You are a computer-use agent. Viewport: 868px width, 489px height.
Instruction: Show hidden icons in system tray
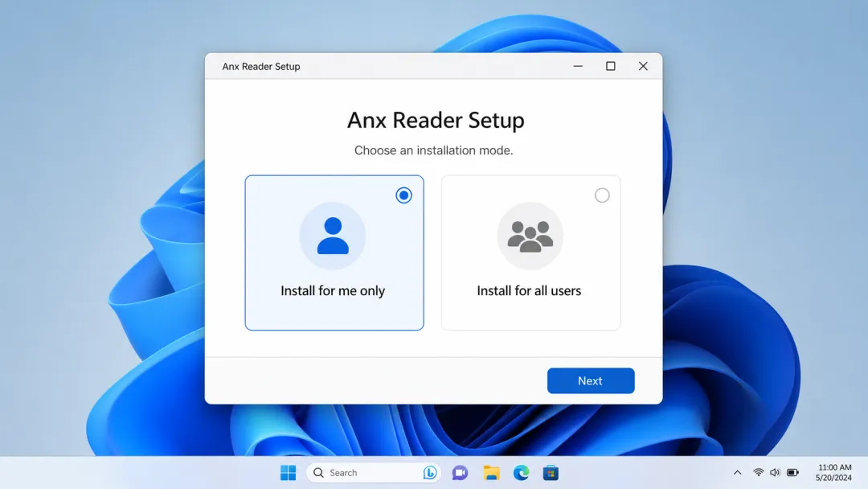(x=737, y=472)
